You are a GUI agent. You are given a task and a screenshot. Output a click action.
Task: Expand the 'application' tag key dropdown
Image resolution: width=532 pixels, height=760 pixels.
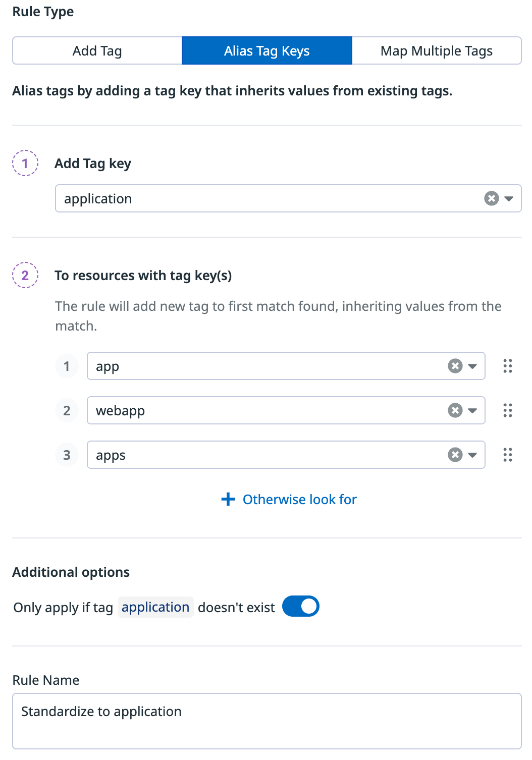coord(509,198)
